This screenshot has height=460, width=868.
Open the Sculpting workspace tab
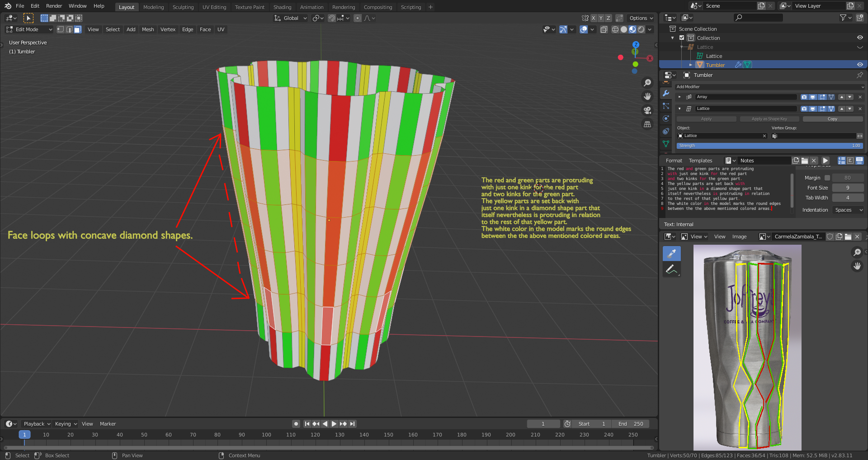click(183, 7)
